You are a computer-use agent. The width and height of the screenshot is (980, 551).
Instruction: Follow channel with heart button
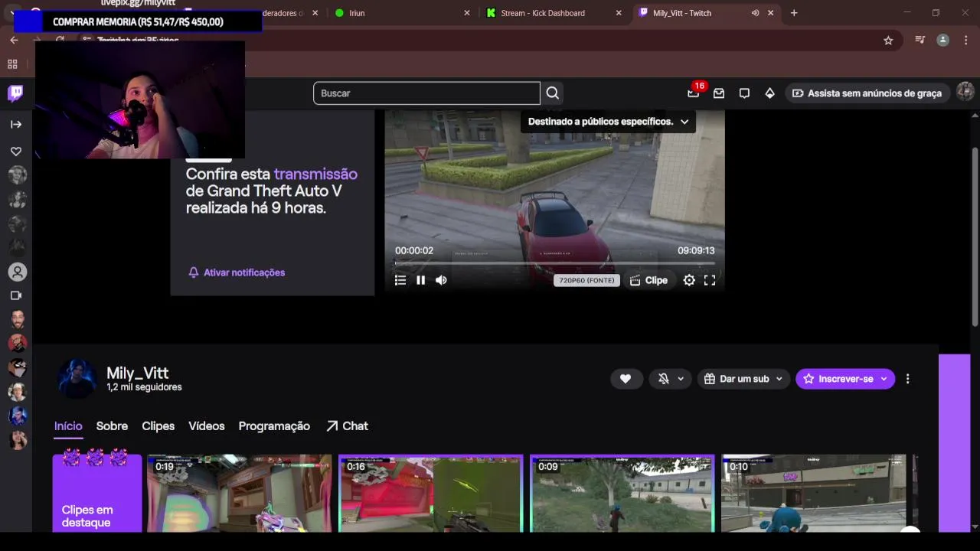pos(626,379)
